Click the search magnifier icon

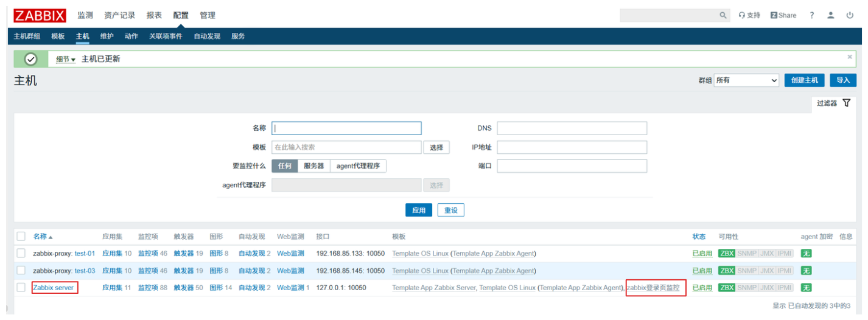[723, 15]
